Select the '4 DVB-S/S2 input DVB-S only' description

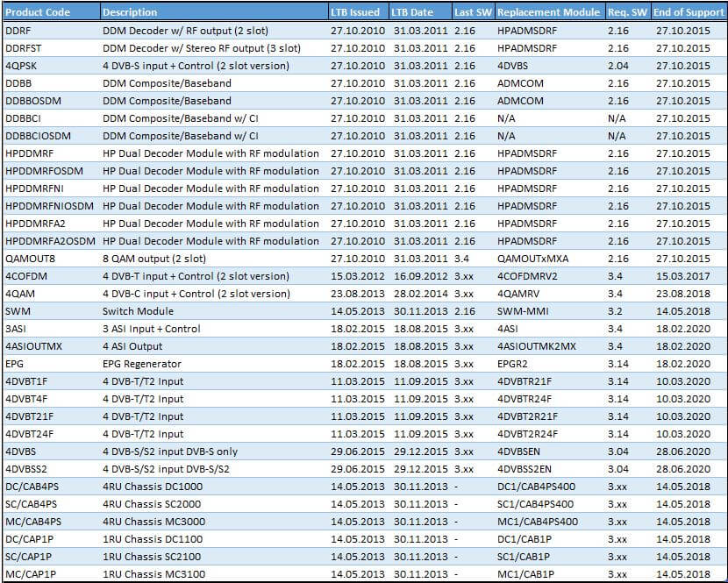click(x=170, y=451)
